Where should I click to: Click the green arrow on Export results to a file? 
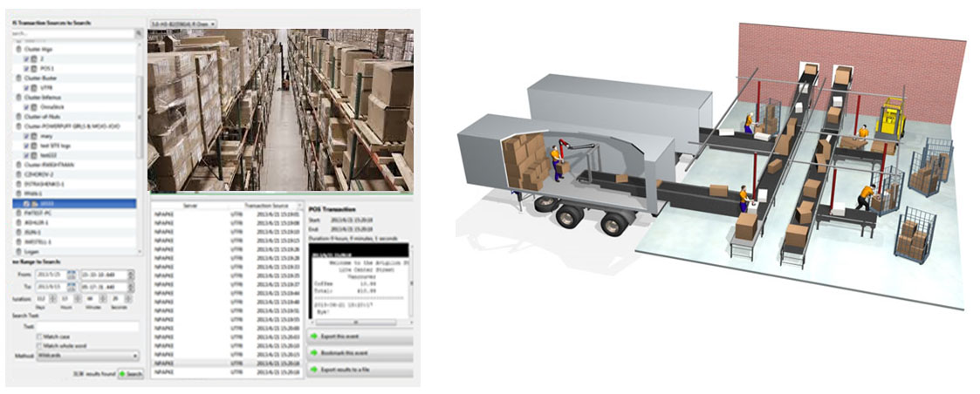pos(315,370)
